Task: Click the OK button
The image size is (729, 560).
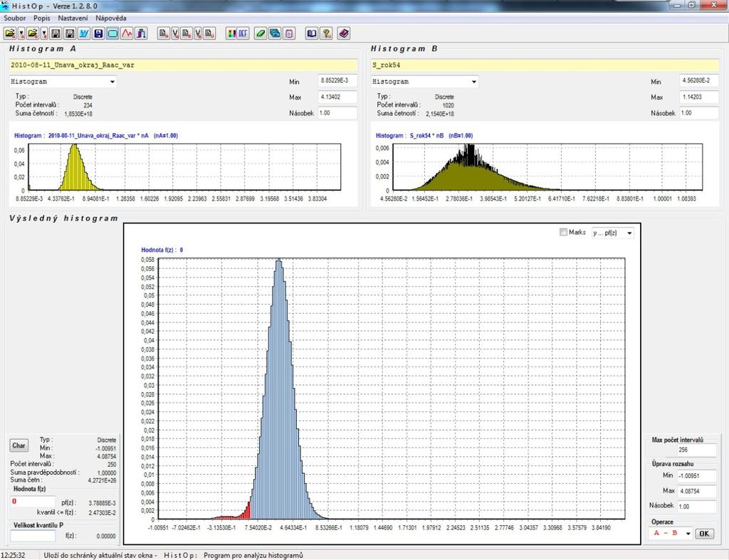Action: pos(704,534)
